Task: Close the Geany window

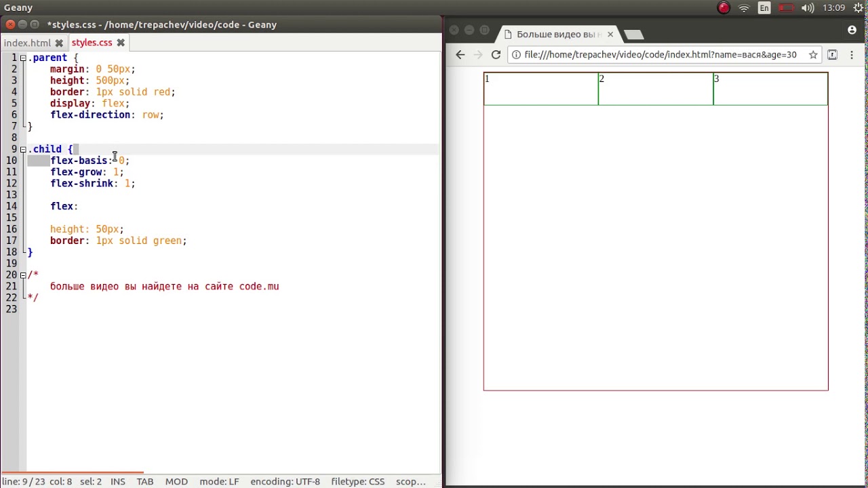Action: click(9, 24)
